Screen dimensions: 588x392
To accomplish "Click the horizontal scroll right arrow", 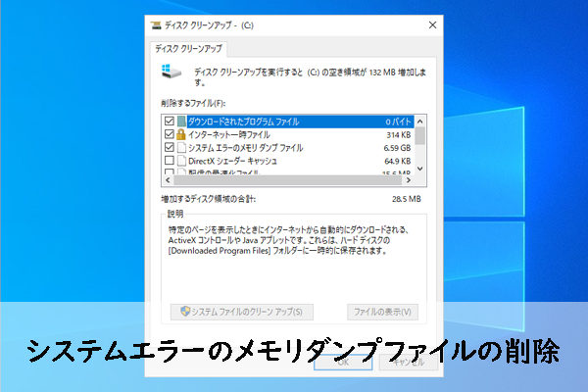I will [409, 180].
